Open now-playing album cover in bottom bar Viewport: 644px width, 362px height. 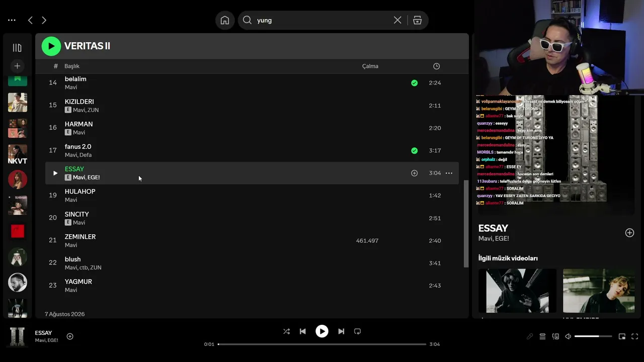pyautogui.click(x=18, y=337)
